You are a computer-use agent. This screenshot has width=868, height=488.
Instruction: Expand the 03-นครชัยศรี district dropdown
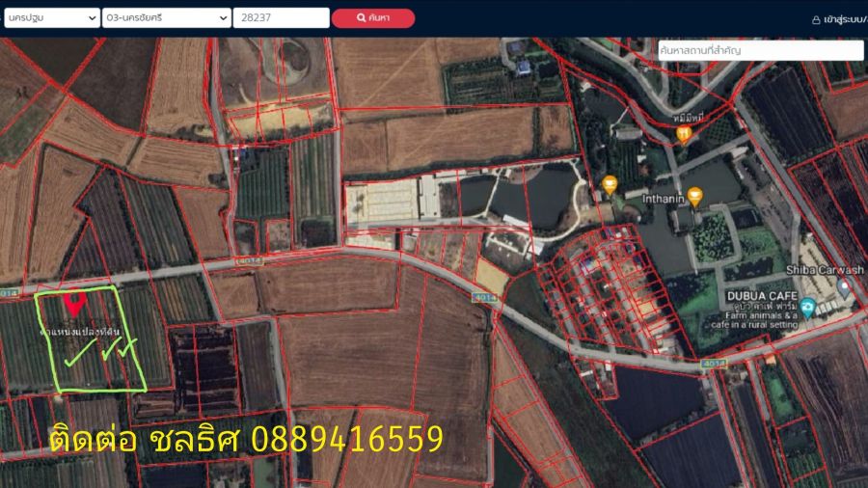pyautogui.click(x=166, y=17)
